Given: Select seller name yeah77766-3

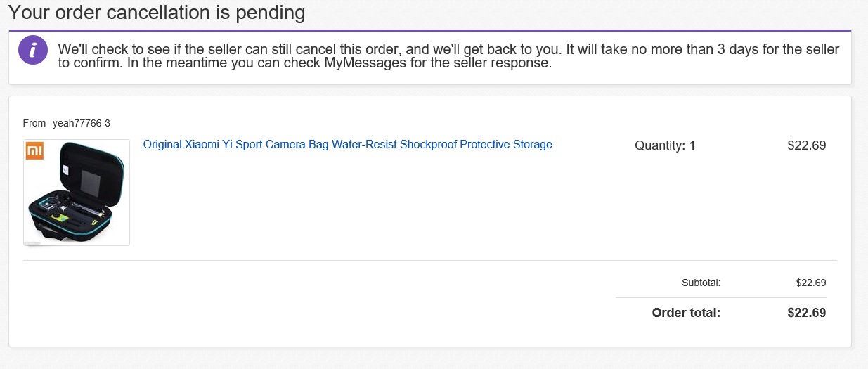Looking at the screenshot, I should 82,123.
